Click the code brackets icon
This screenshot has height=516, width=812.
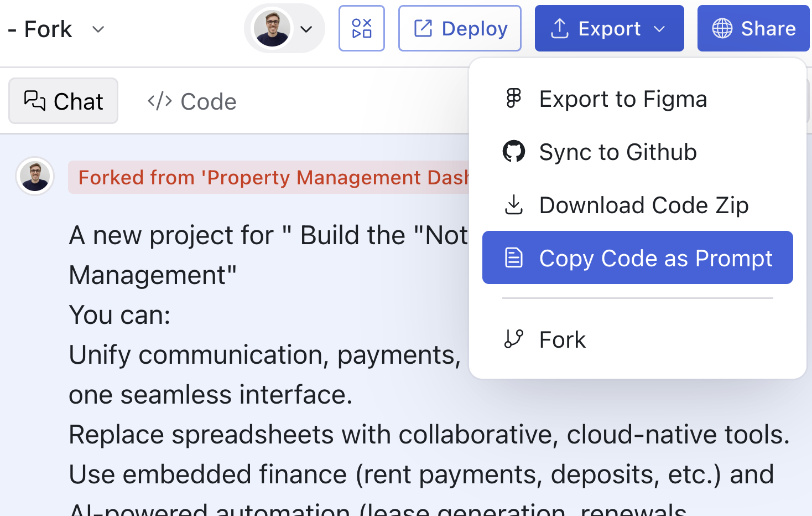159,101
